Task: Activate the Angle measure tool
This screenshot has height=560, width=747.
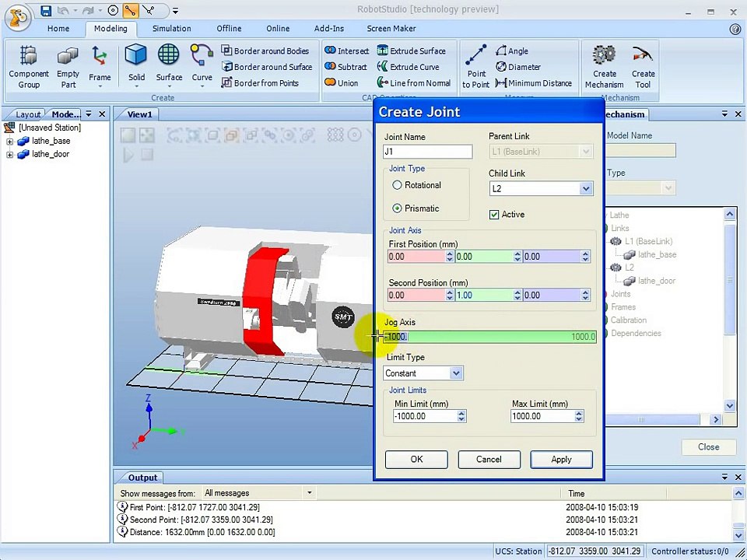Action: (x=512, y=51)
